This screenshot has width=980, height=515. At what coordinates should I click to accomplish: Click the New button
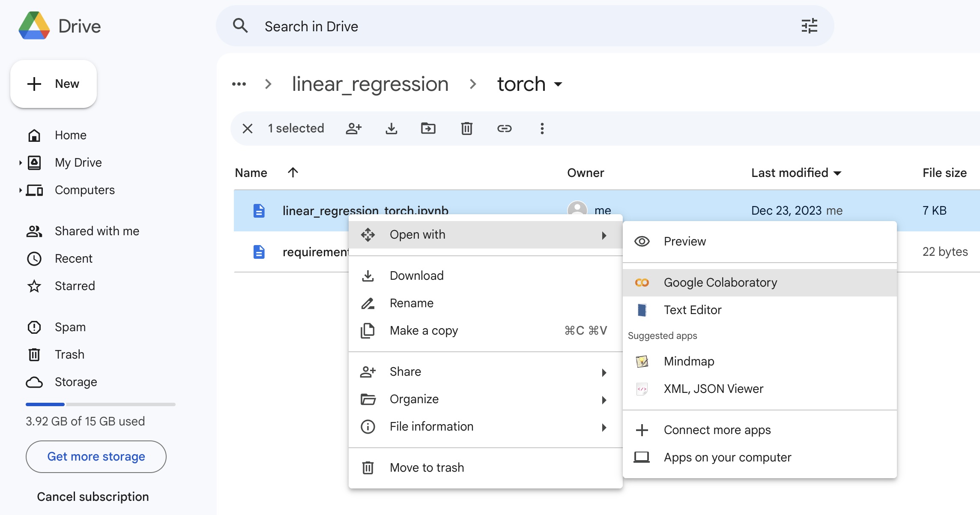54,84
